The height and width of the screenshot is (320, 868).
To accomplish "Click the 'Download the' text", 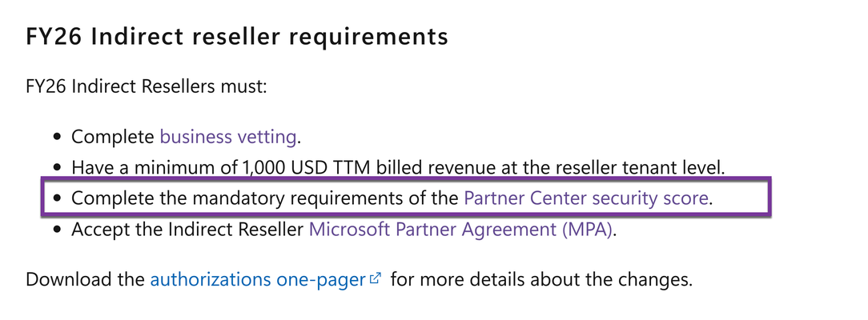I will point(85,279).
